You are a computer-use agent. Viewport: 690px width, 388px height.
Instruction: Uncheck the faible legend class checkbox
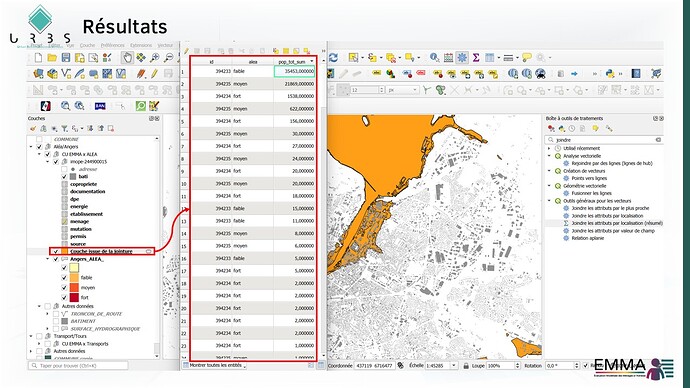[64, 278]
